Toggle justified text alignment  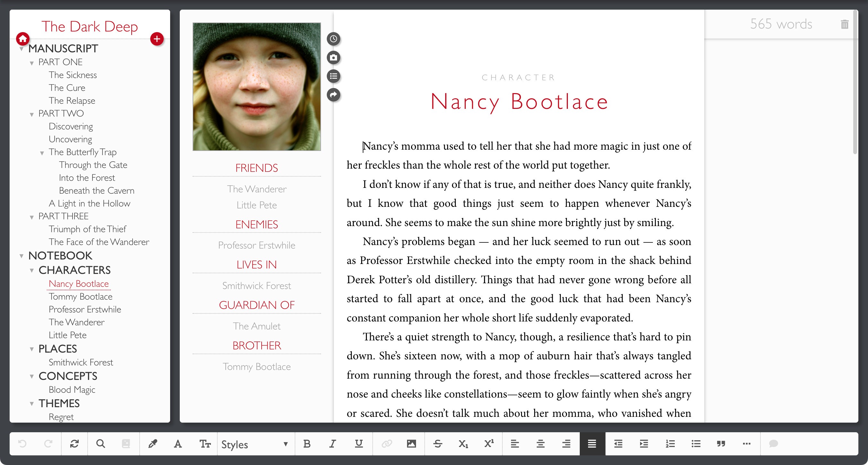click(x=592, y=444)
